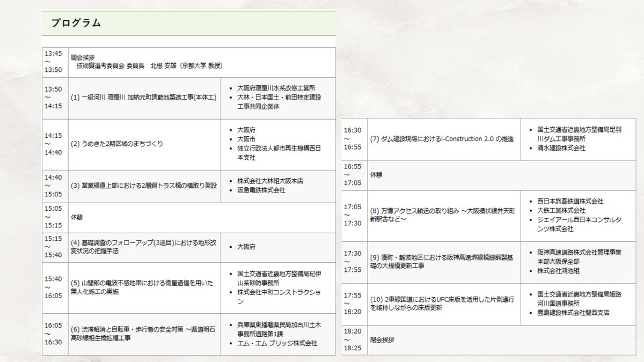644x362 pixels.
Task: Click エム・エム ブリッジ株式会社 entry
Action: pyautogui.click(x=277, y=343)
